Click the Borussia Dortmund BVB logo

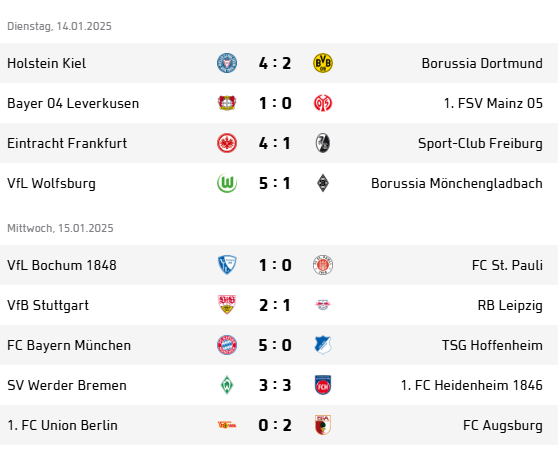point(323,63)
